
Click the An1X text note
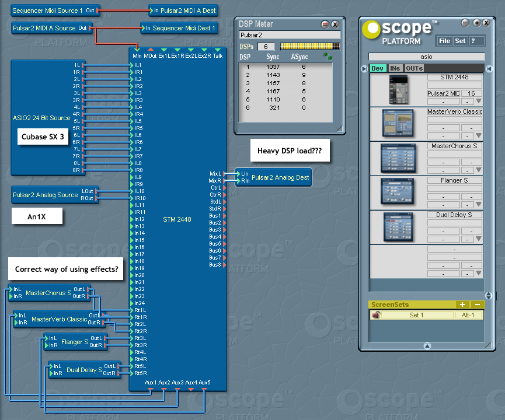[37, 216]
